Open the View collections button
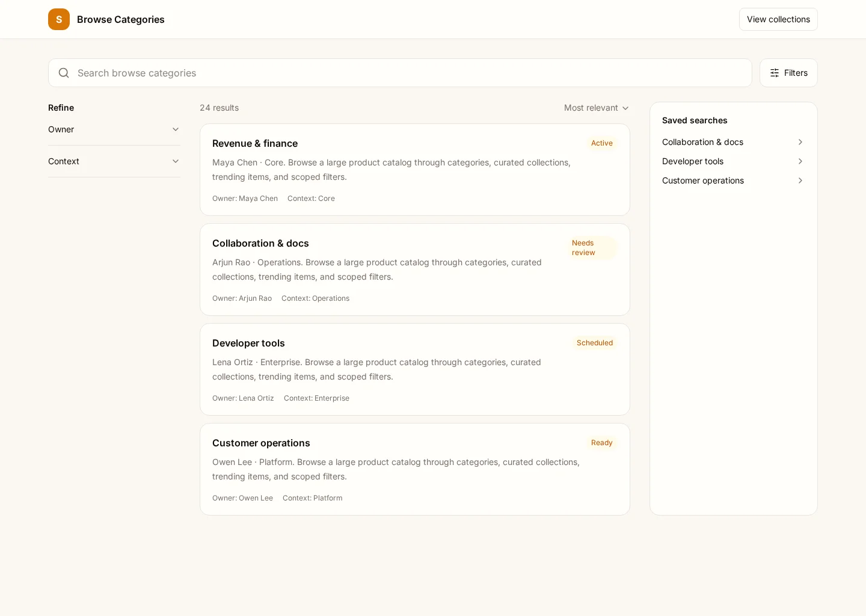The image size is (866, 616). click(x=778, y=19)
